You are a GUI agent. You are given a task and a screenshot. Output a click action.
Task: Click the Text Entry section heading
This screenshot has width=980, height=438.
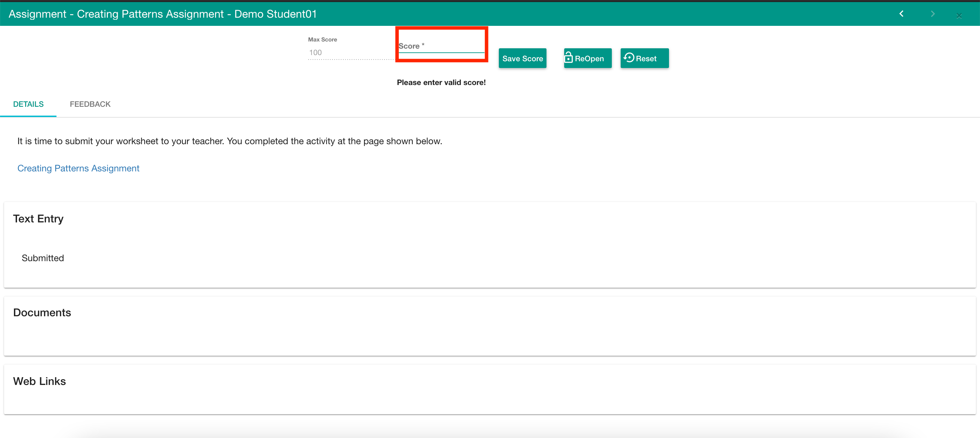(x=38, y=219)
